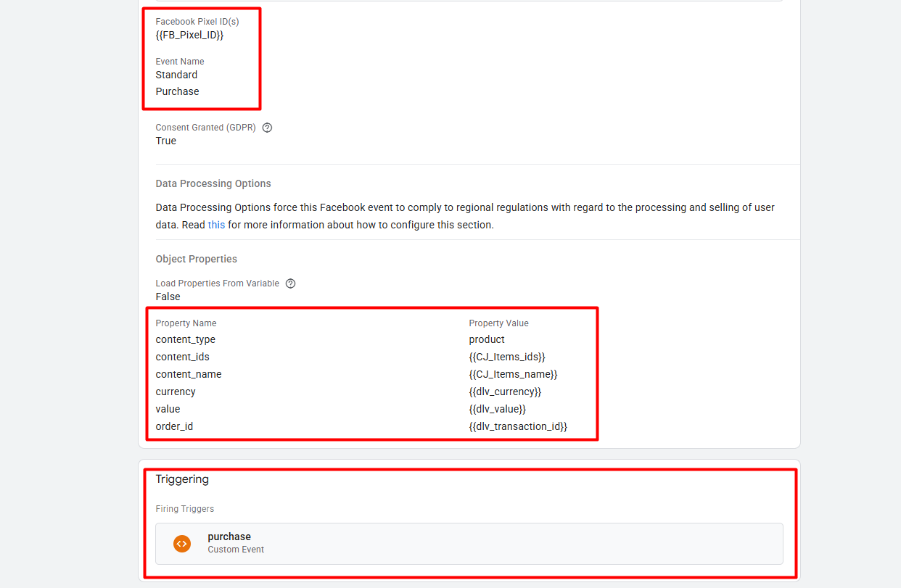Select the {{dlv_currency}} property value

(x=505, y=392)
